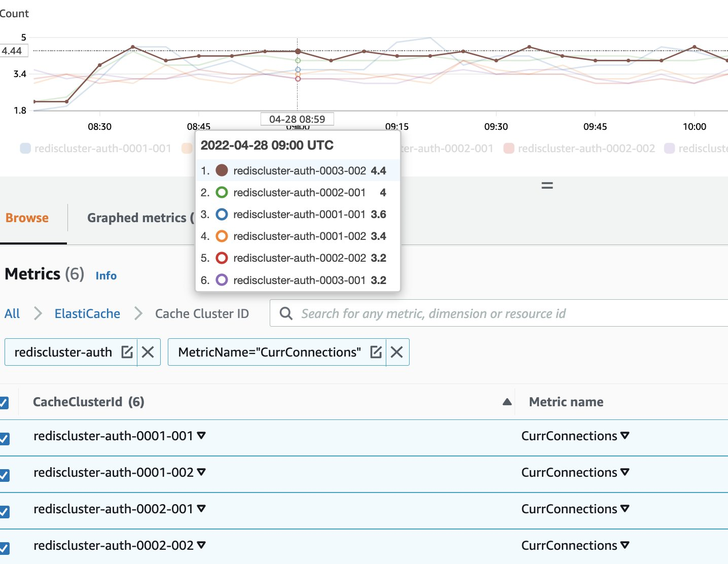
Task: Click the highlighted 09:00 data point on graph
Action: click(x=298, y=51)
